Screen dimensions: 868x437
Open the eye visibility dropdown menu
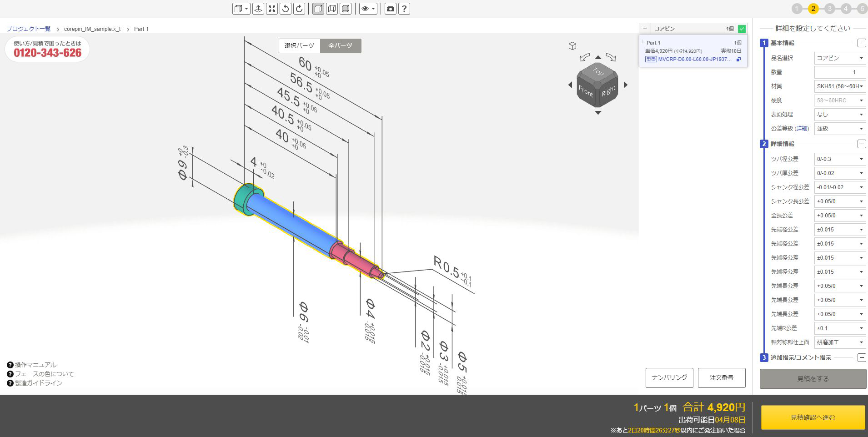coord(368,9)
